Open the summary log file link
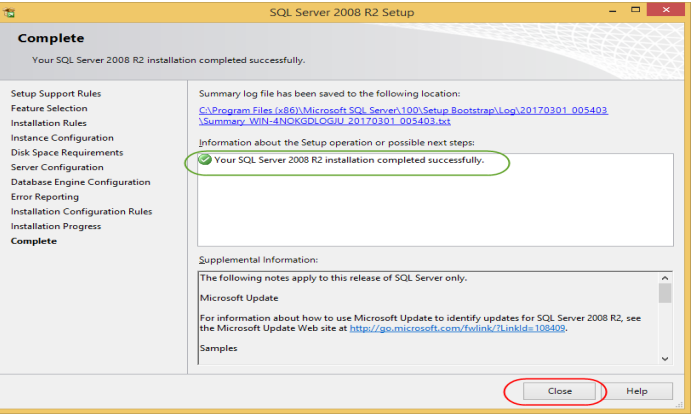The height and width of the screenshot is (414, 694). click(x=403, y=116)
